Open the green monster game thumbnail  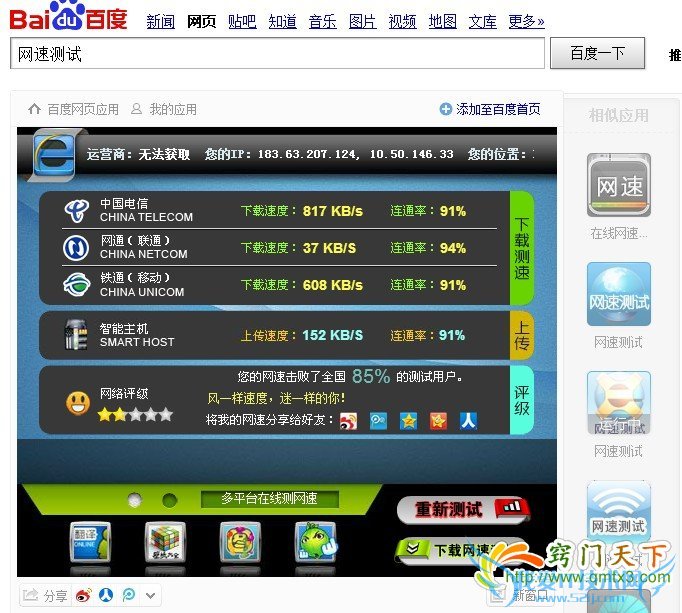click(315, 542)
